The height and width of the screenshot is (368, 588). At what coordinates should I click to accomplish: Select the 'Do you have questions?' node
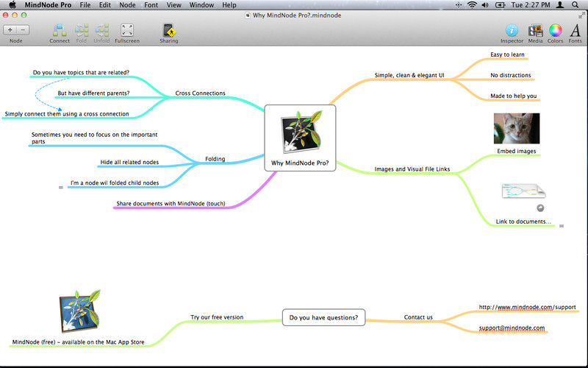tap(323, 317)
